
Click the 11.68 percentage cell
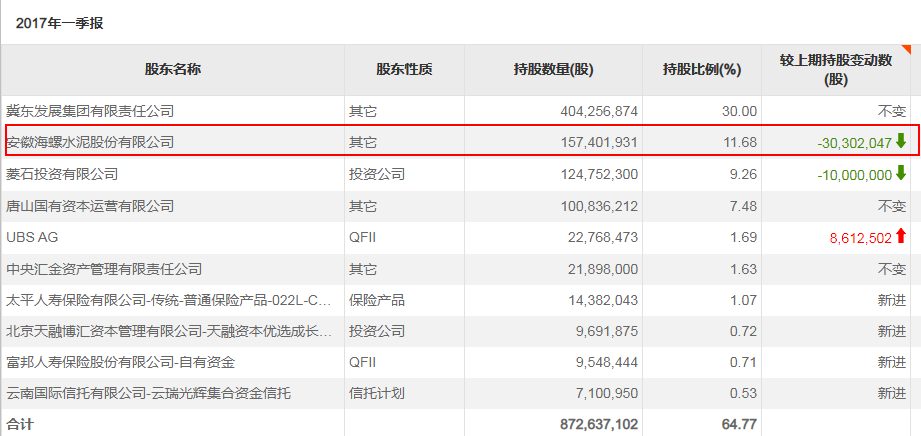[x=740, y=142]
